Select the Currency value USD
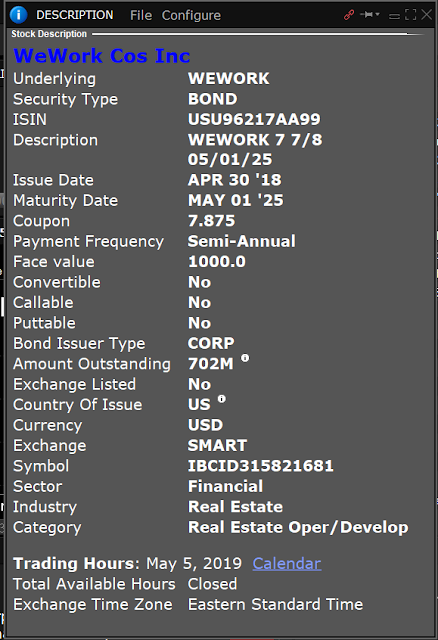438x640 pixels. tap(205, 424)
